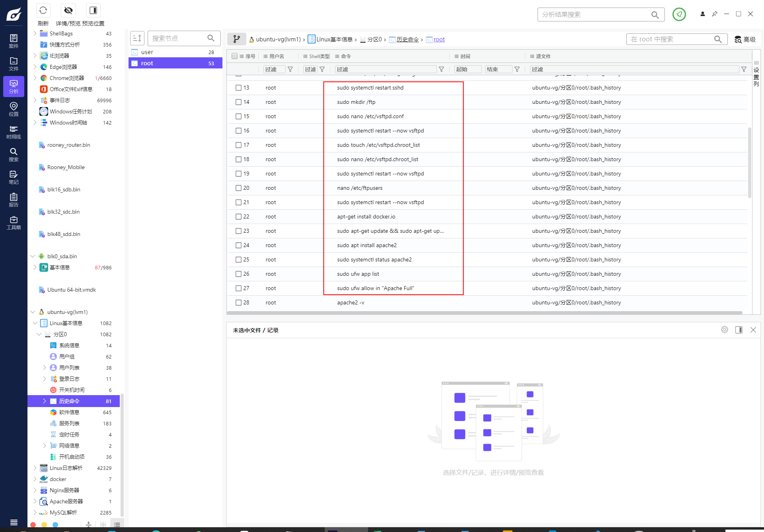Check row 13 checkbox
The image size is (764, 532).
coord(238,88)
